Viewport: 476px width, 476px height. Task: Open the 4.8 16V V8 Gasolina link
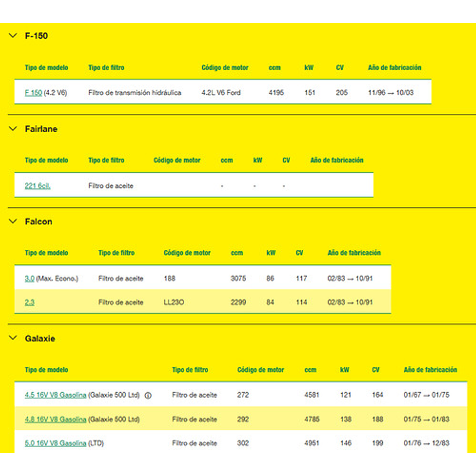coord(55,420)
